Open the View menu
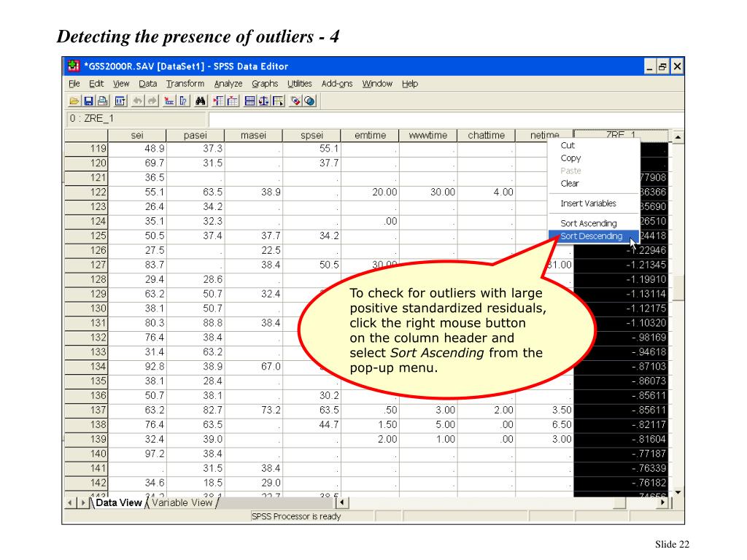Screen dimensions: 747x560 pyautogui.click(x=121, y=84)
